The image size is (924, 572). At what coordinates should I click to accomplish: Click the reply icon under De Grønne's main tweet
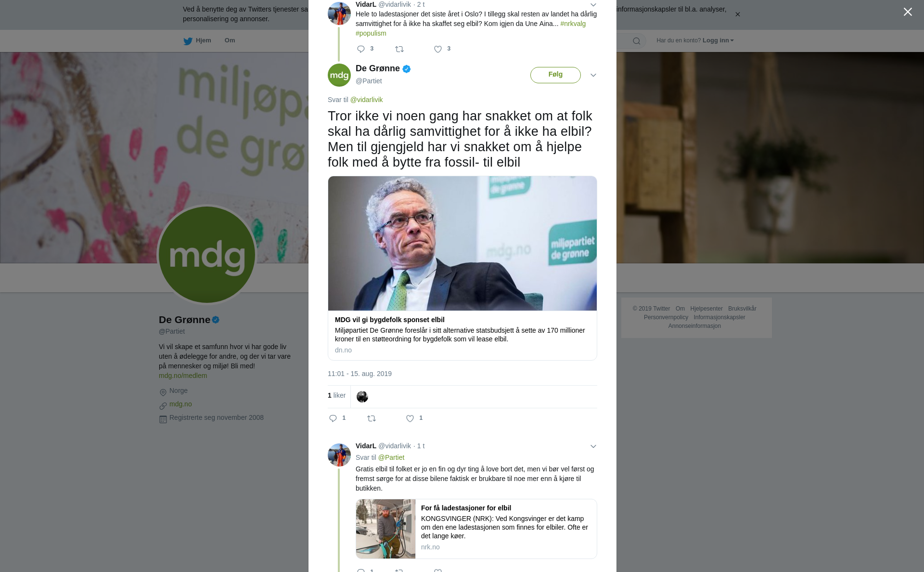tap(333, 418)
